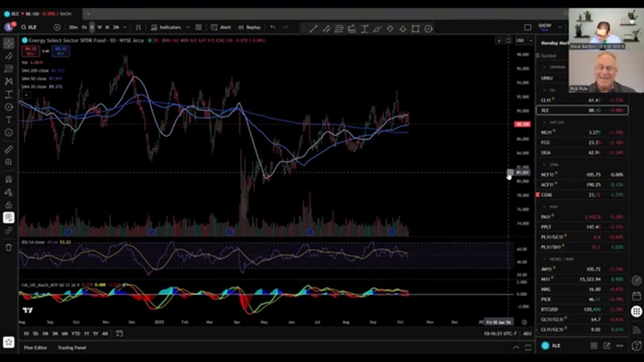Image resolution: width=644 pixels, height=362 pixels.
Task: Open the timeframe dropdown arrow
Action: (124, 27)
